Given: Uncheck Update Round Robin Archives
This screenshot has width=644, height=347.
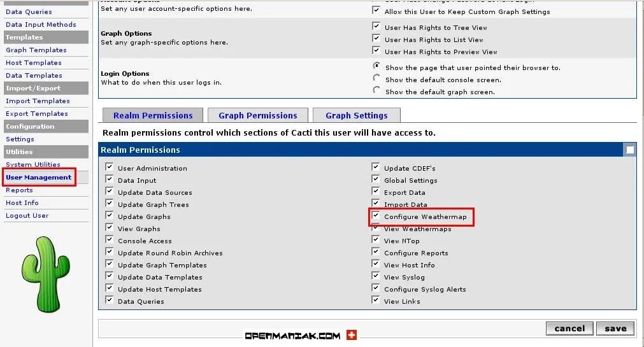Looking at the screenshot, I should 110,251.
